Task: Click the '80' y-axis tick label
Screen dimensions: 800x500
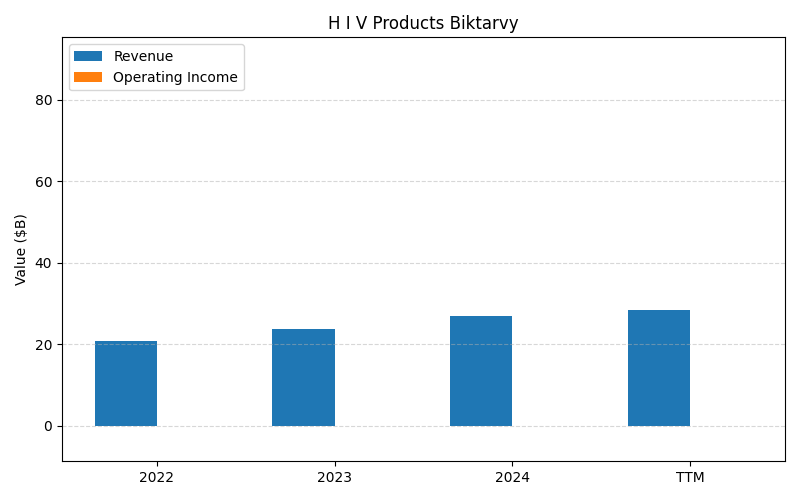Action: (44, 101)
